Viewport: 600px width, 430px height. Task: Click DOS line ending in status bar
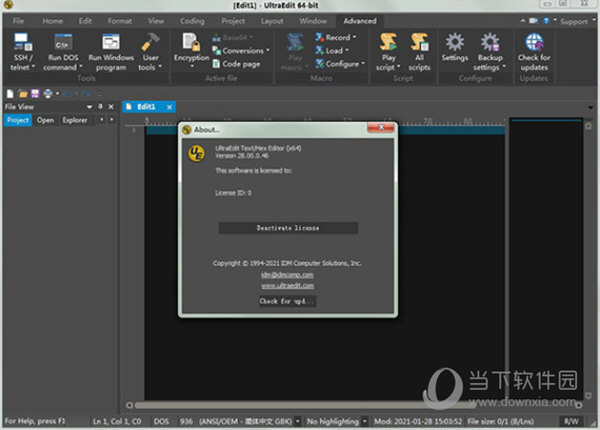click(161, 421)
